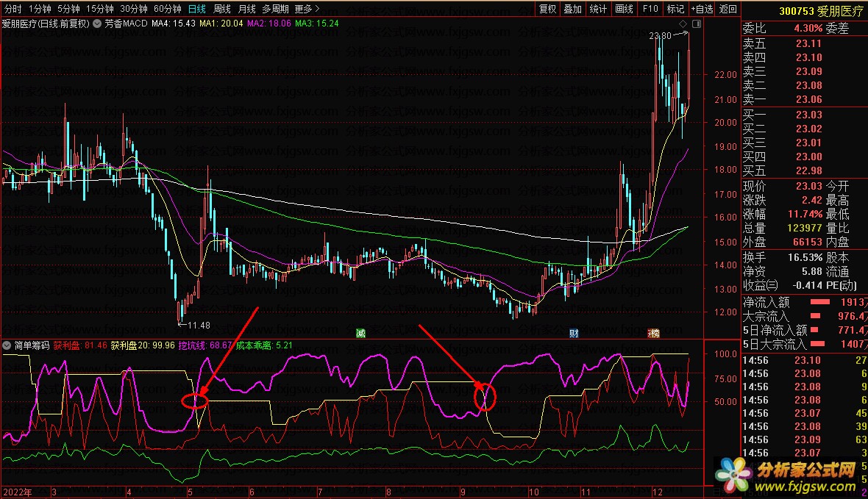
Task: Click the 大宗流入 bar row
Action: (804, 316)
